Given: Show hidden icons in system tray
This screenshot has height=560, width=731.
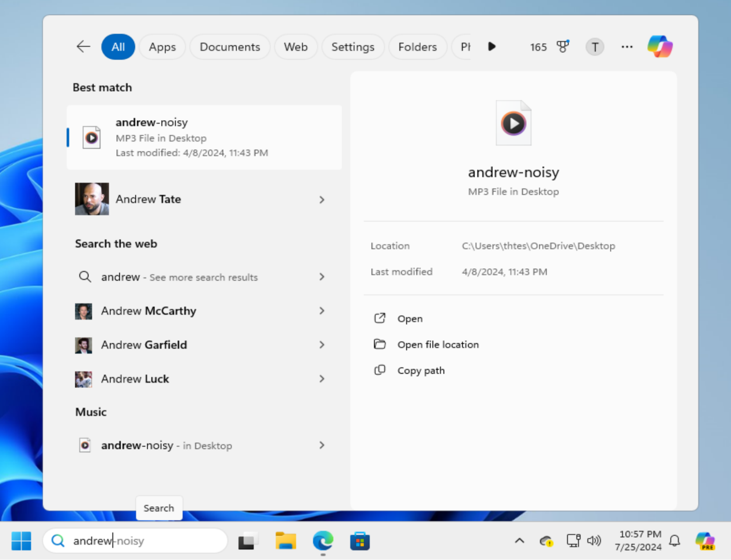Looking at the screenshot, I should 520,541.
